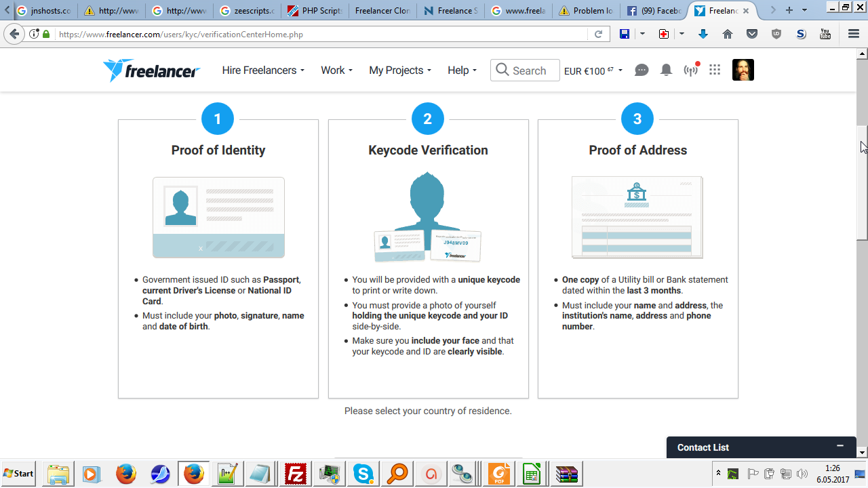Click the URL address bar
The height and width of the screenshot is (488, 868).
319,34
